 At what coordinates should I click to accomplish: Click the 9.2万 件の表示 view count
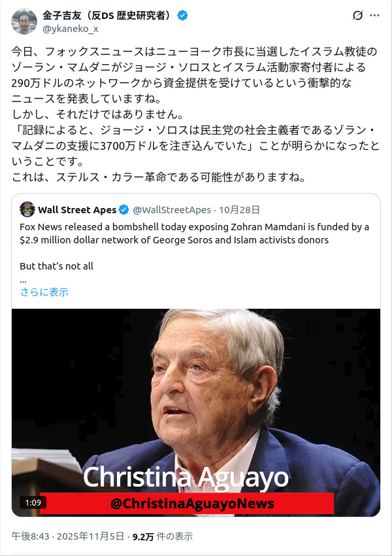[162, 536]
